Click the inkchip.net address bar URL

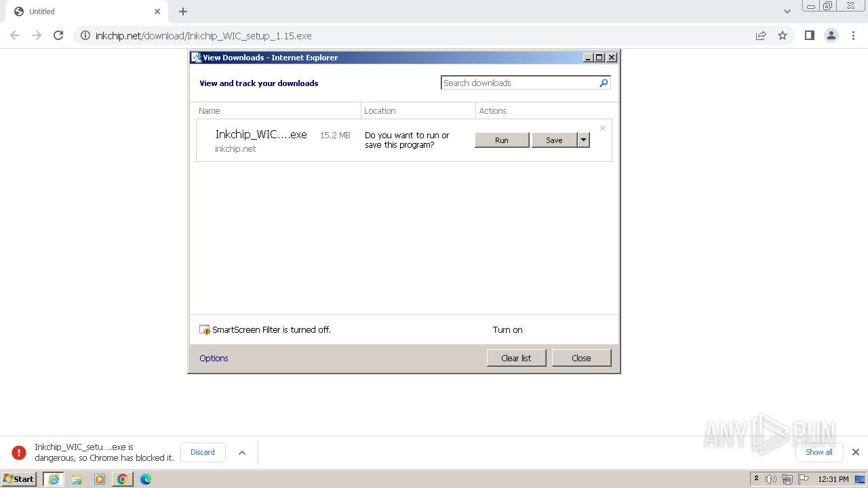(203, 35)
